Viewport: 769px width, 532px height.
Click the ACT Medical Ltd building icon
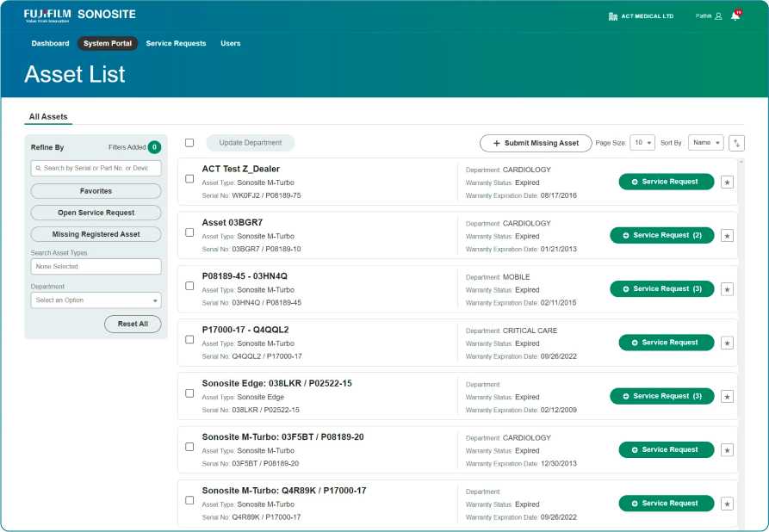[x=612, y=16]
